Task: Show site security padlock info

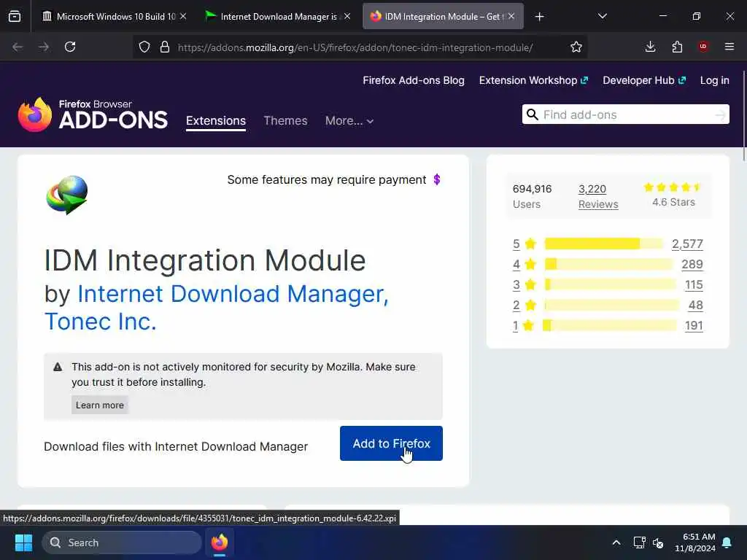Action: pos(165,47)
